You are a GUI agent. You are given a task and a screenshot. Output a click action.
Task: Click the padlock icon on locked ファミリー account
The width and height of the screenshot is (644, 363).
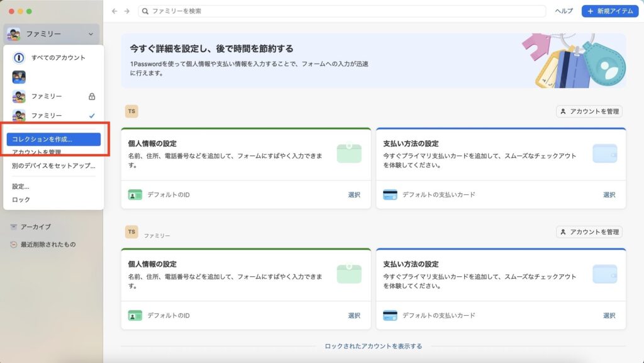tap(92, 97)
